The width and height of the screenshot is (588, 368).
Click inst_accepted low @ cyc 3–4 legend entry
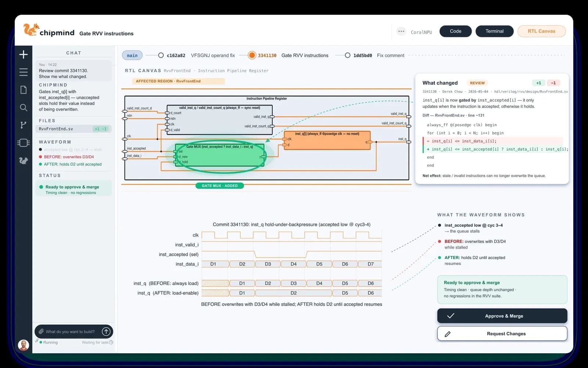click(x=473, y=225)
